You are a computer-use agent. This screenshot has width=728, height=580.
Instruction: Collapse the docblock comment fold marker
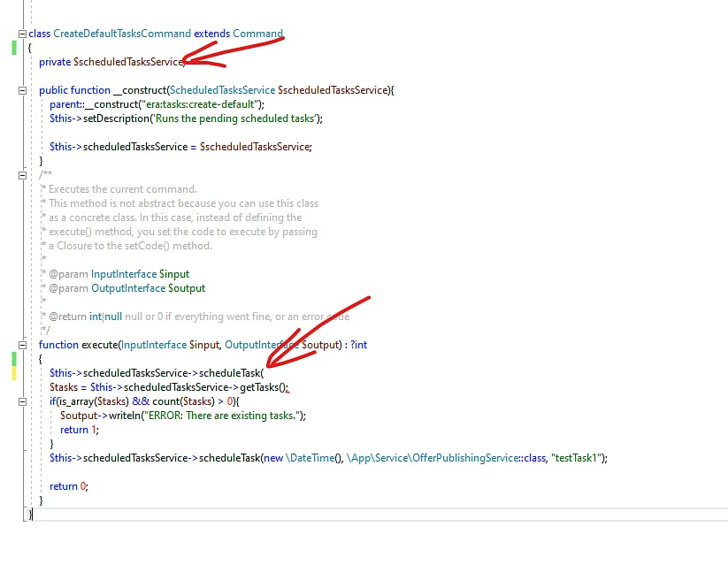pyautogui.click(x=22, y=175)
